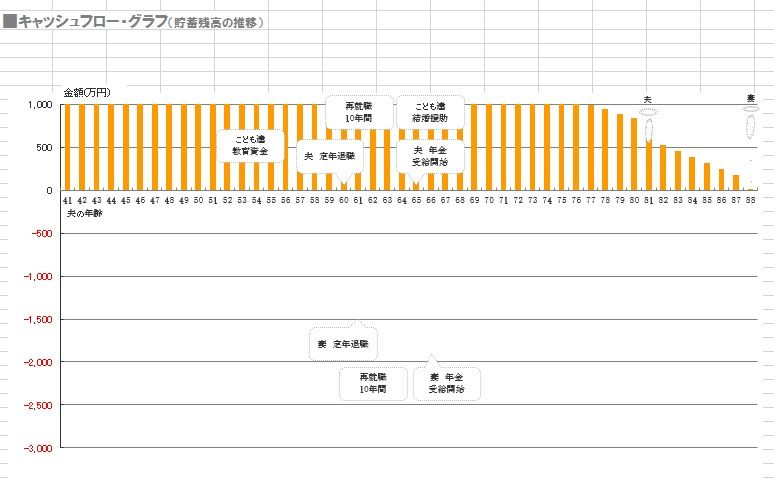This screenshot has width=774, height=483.
Task: Select the orange bar for age 78
Action: (605, 150)
